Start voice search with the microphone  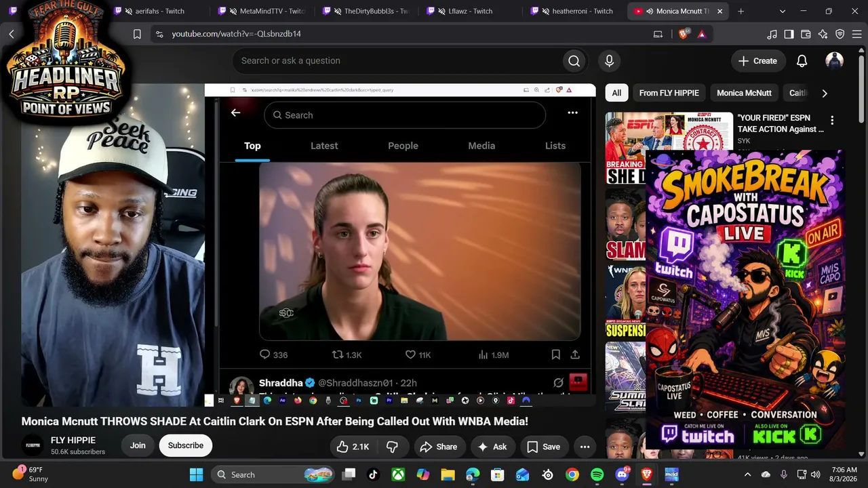coord(609,61)
